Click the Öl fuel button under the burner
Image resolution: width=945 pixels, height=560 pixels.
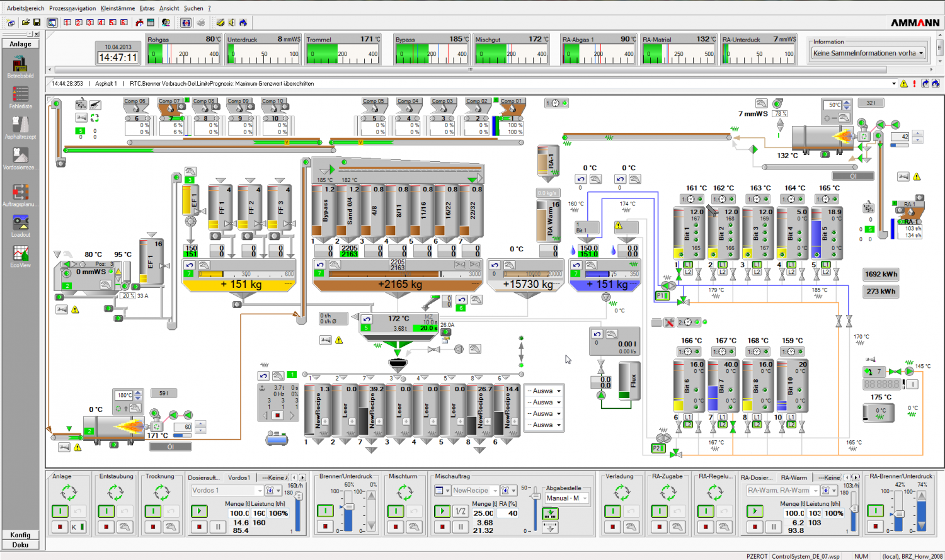(x=170, y=447)
